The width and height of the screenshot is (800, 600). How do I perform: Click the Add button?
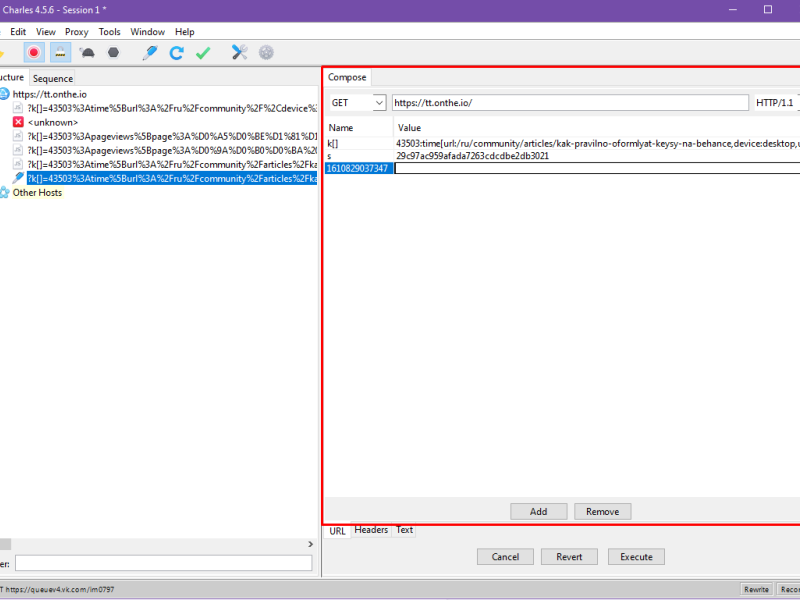pos(538,511)
